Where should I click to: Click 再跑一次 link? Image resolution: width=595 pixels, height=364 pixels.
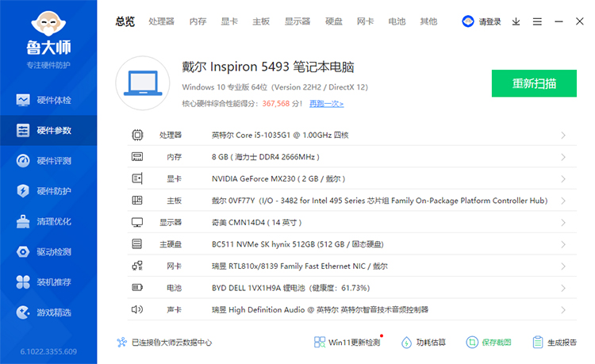coord(326,104)
